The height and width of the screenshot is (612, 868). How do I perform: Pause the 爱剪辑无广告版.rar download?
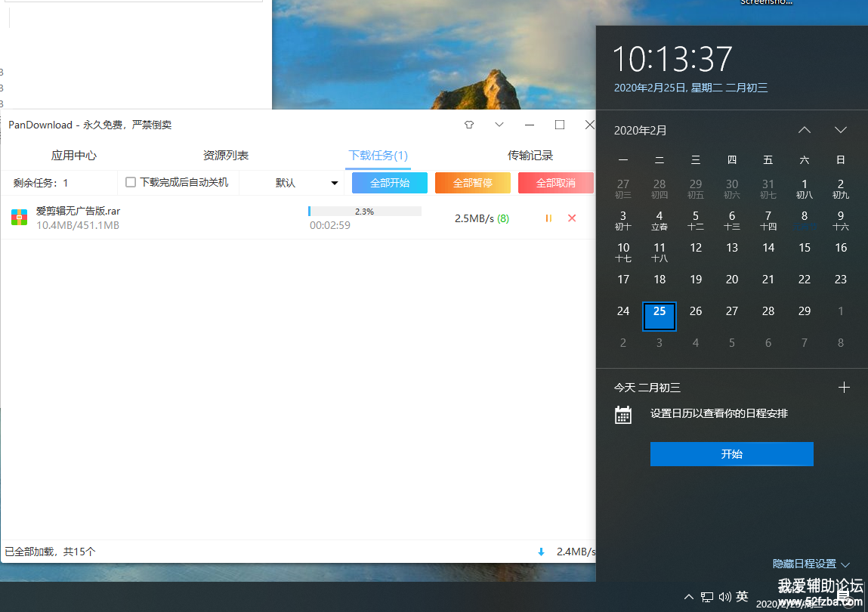pos(548,218)
